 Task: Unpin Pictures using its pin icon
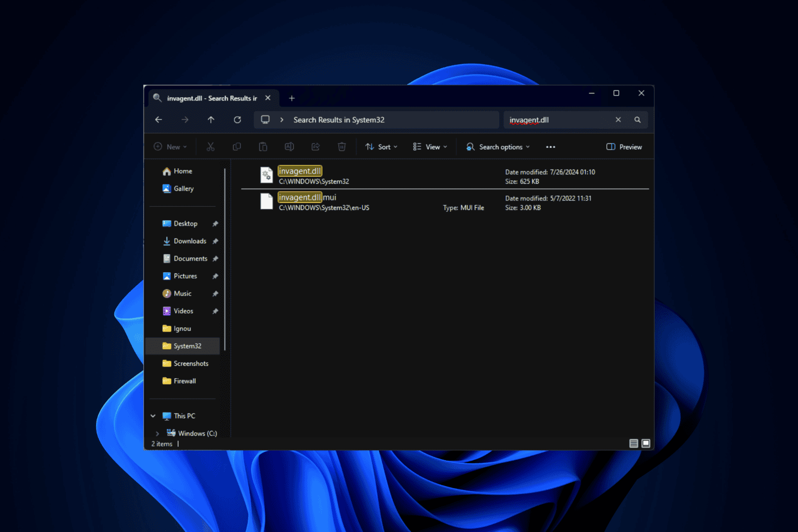215,276
